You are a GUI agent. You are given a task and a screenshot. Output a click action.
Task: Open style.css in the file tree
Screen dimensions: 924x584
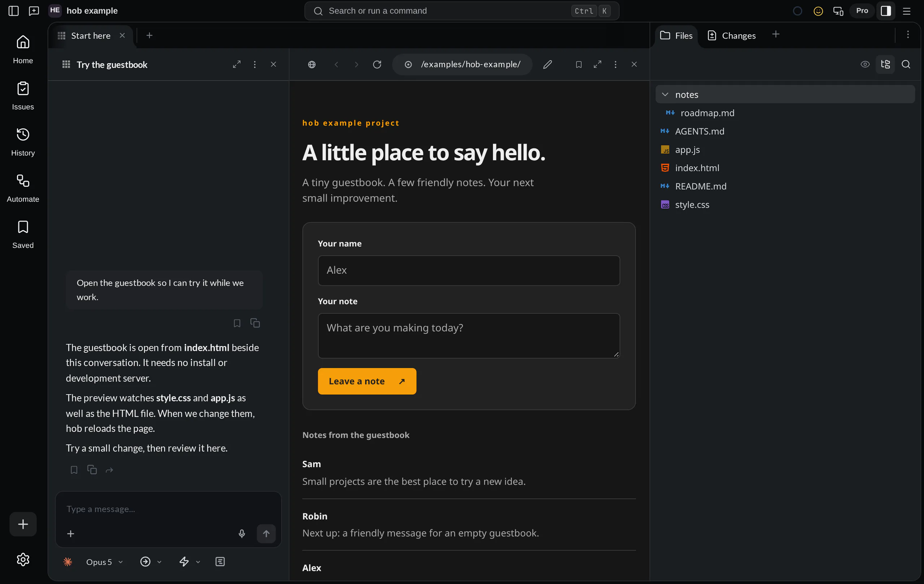(x=785, y=205)
